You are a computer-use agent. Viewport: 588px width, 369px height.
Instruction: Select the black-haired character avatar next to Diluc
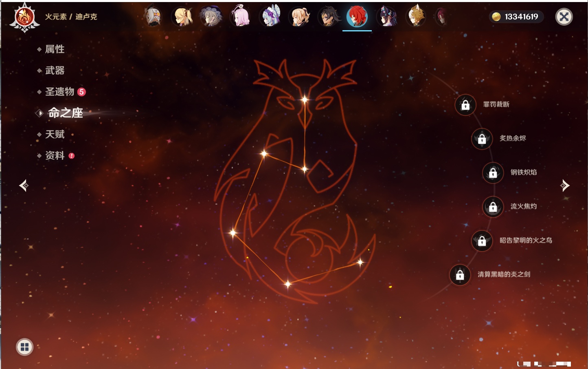point(328,17)
